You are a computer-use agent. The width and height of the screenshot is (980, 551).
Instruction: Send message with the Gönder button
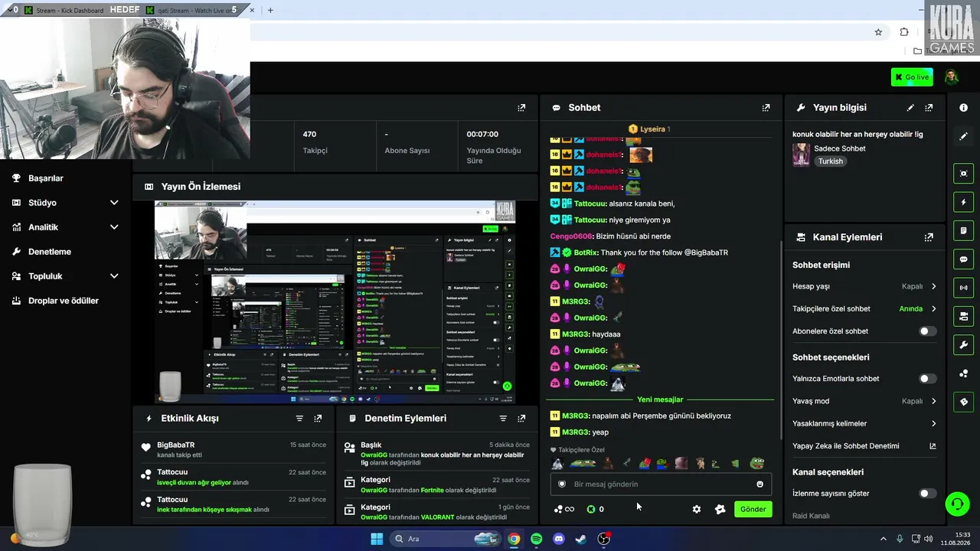click(x=753, y=509)
